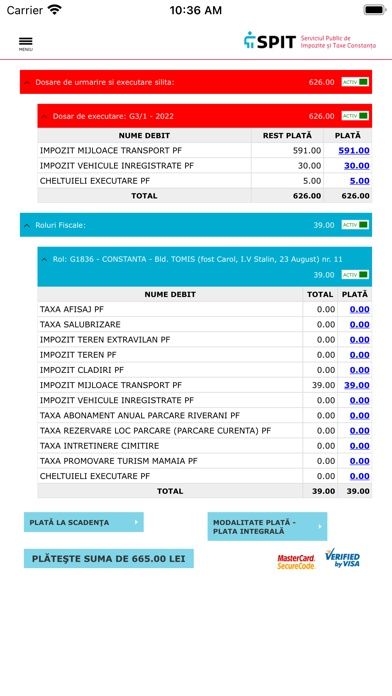Select NUME DEBIT header in dosar table
This screenshot has height=696, width=392.
144,135
